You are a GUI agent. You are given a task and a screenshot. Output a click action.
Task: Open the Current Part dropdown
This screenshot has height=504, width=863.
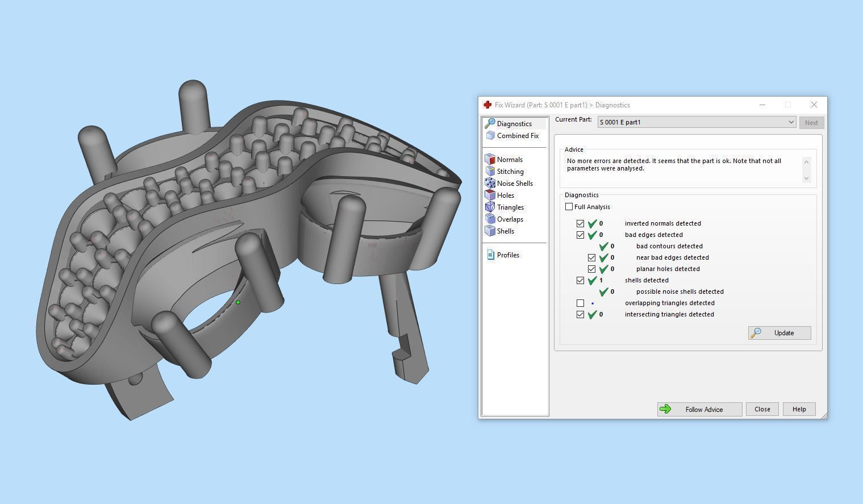tap(697, 122)
